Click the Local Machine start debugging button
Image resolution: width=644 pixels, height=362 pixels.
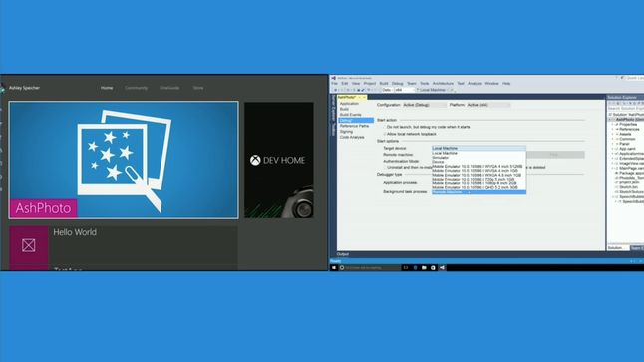(x=433, y=90)
